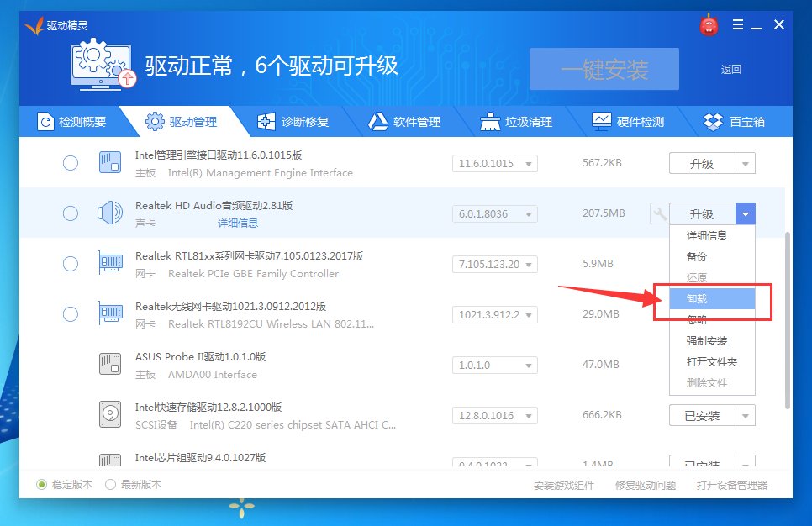Click the 返回 link
The height and width of the screenshot is (526, 812).
pos(730,70)
